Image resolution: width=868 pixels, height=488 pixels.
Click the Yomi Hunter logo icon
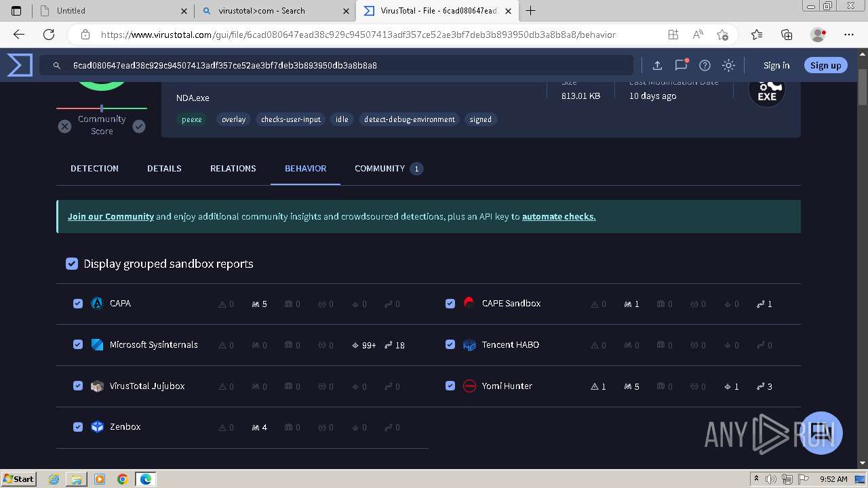[x=469, y=386]
